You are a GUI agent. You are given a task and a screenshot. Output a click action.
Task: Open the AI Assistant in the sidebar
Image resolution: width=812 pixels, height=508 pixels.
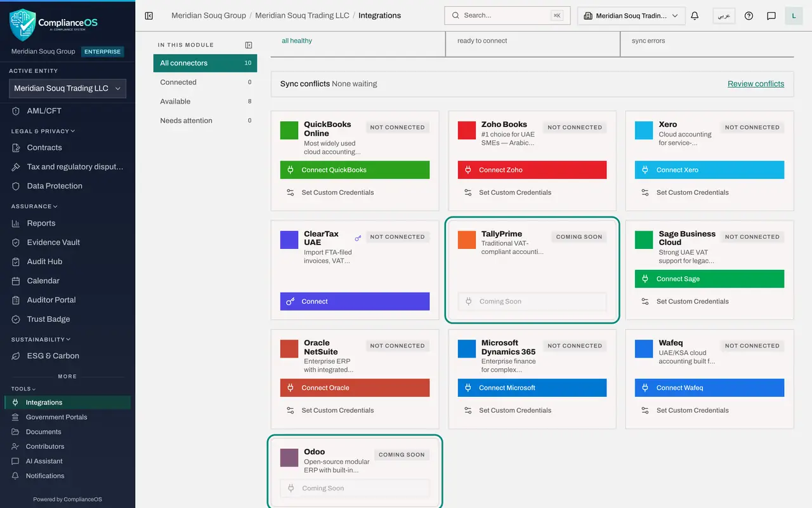point(67,462)
